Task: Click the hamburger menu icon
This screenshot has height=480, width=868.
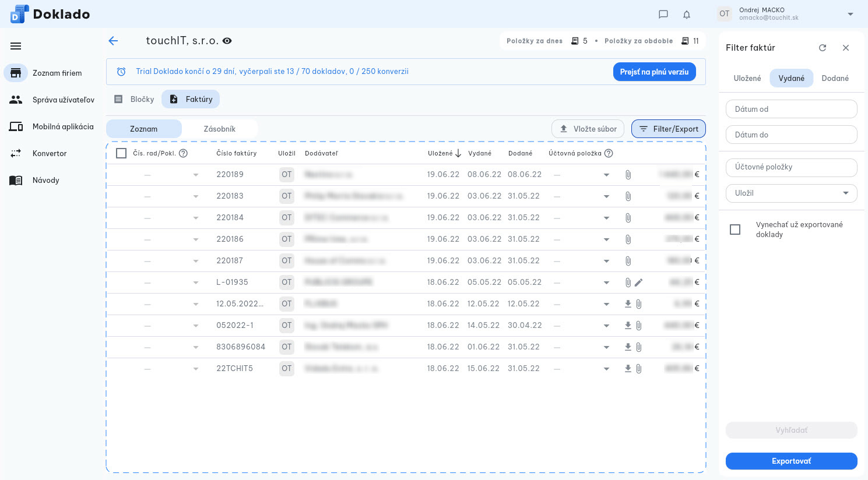Action: click(16, 46)
